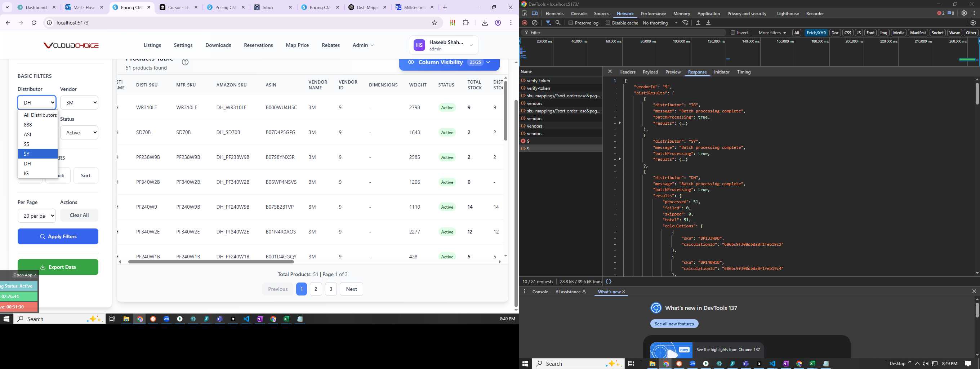Open DevTools three-dot customize menu
The height and width of the screenshot is (369, 980).
point(974,13)
